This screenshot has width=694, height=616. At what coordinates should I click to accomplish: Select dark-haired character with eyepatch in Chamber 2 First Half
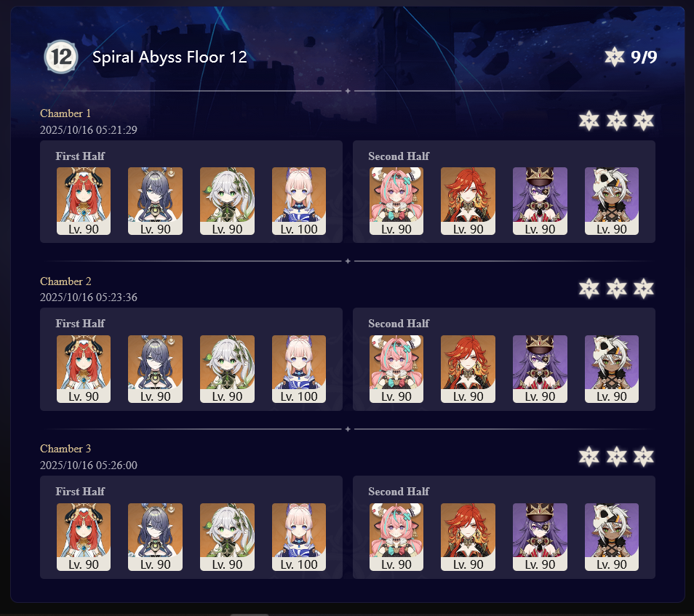click(x=156, y=369)
